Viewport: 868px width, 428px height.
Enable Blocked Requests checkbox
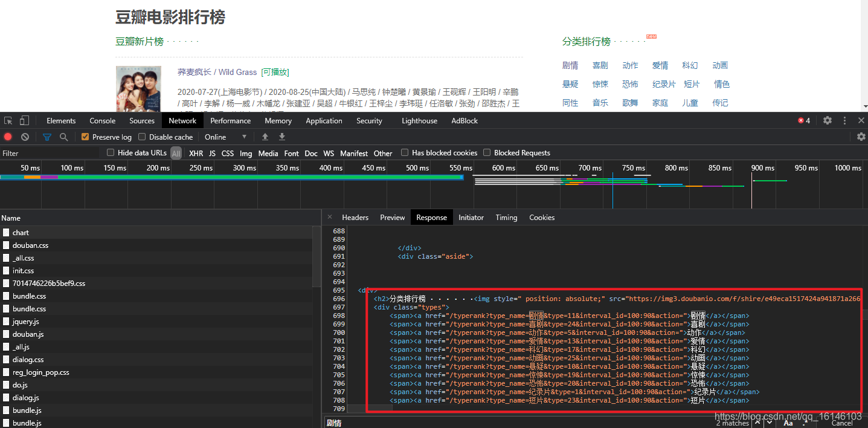[x=487, y=152]
